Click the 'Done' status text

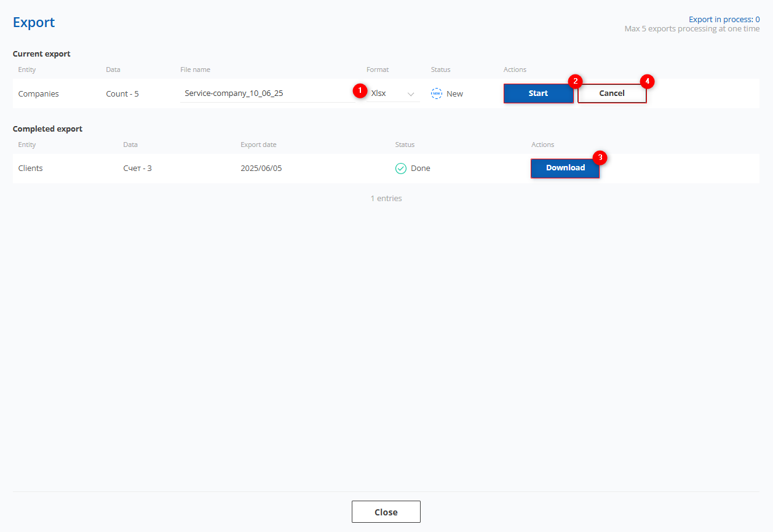420,168
